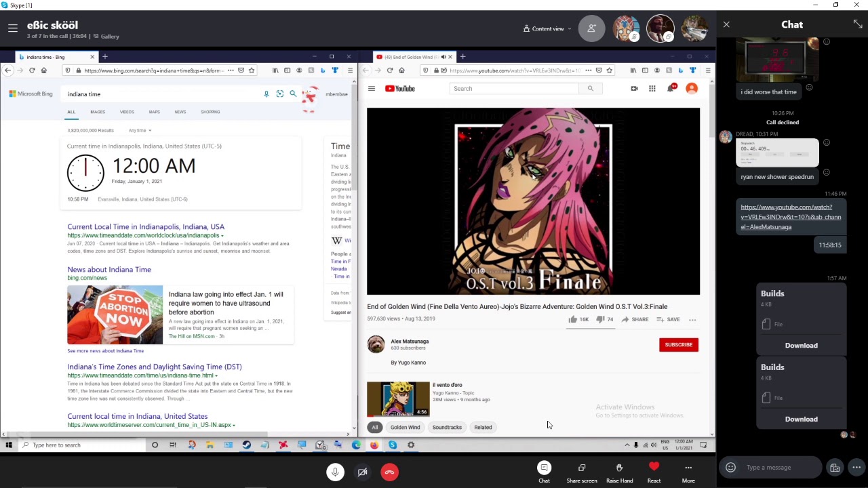
Task: Switch to the MAPS tab on Bing
Action: click(x=155, y=112)
